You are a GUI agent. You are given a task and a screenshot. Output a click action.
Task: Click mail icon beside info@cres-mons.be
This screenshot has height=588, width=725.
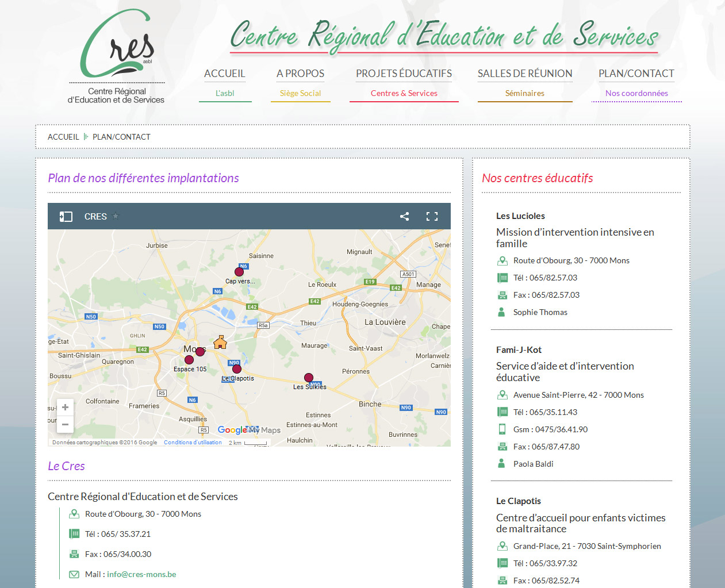click(74, 574)
